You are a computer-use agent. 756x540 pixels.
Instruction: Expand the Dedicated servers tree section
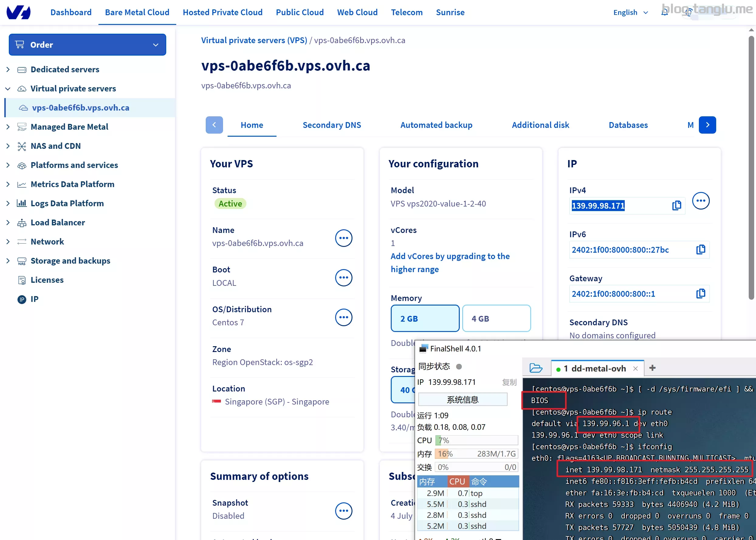8,70
